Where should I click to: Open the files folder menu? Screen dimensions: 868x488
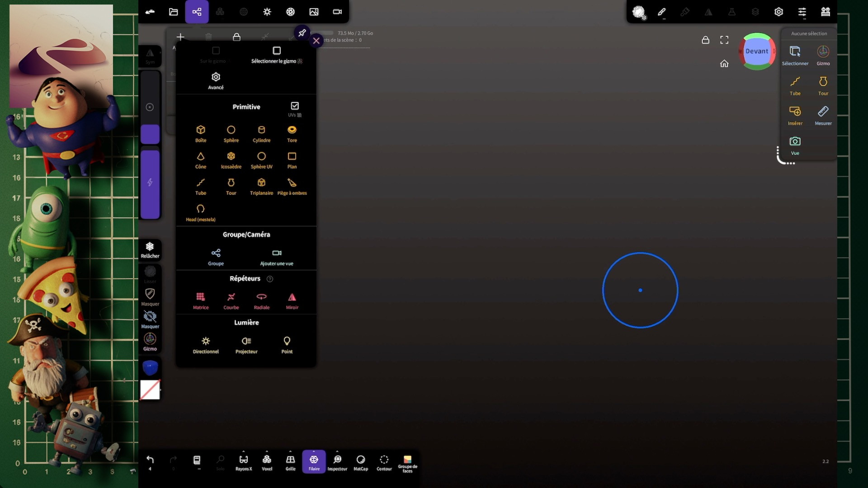[173, 12]
